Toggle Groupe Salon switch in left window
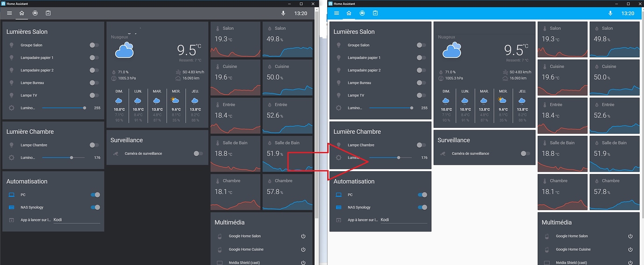Screen dimensions: 644x265 94,45
